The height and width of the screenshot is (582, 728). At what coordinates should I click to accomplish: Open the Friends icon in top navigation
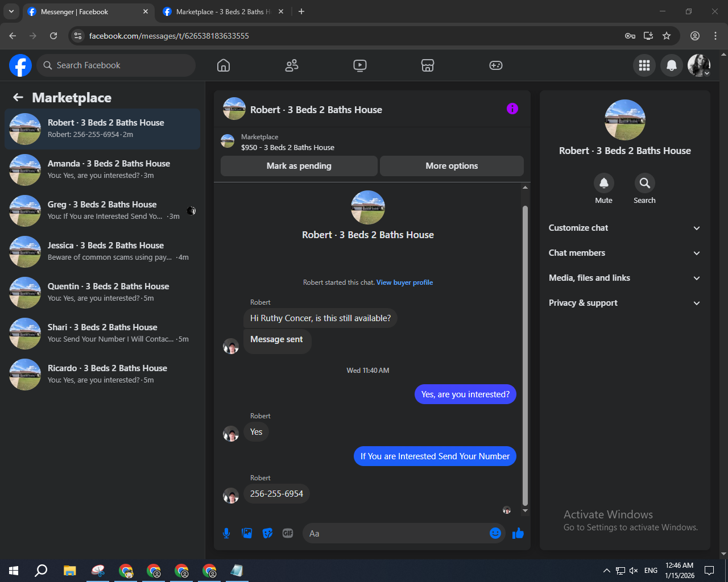coord(292,65)
